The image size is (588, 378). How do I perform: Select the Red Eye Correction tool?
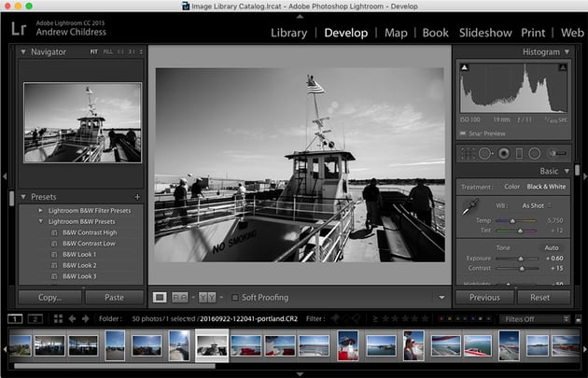[x=504, y=153]
